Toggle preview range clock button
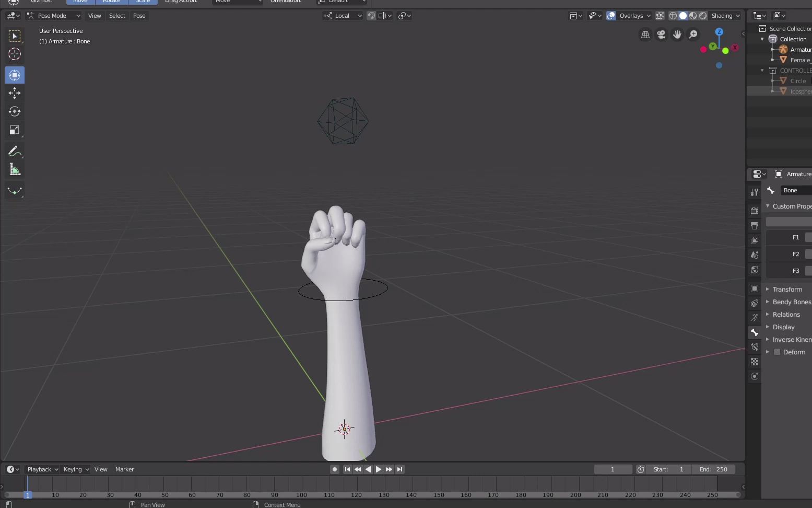Image resolution: width=812 pixels, height=508 pixels. (x=641, y=469)
